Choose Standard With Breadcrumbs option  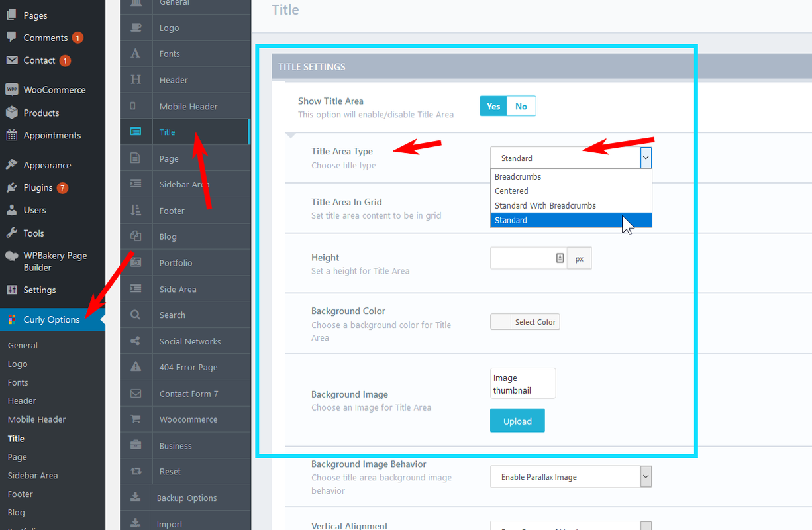[571, 205]
